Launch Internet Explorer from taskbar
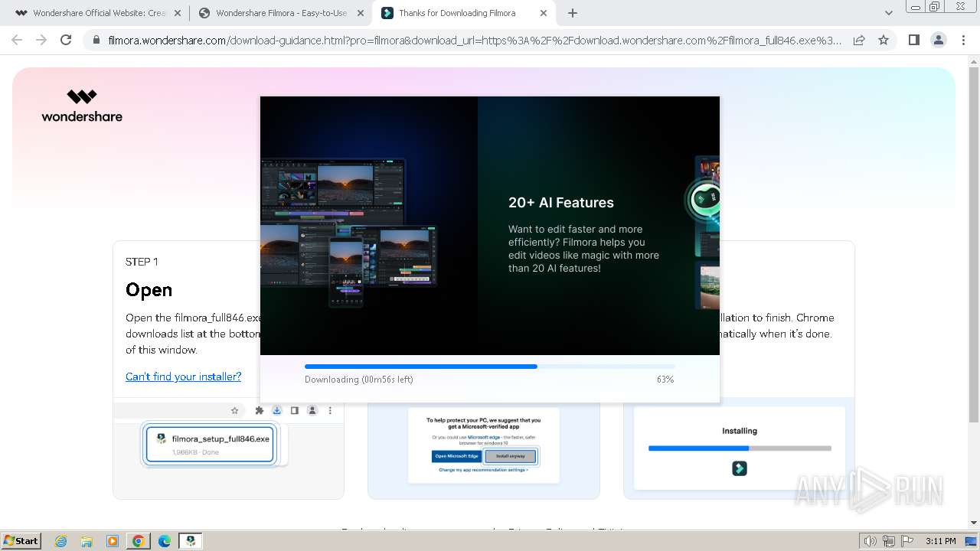The height and width of the screenshot is (551, 980). pos(61,541)
